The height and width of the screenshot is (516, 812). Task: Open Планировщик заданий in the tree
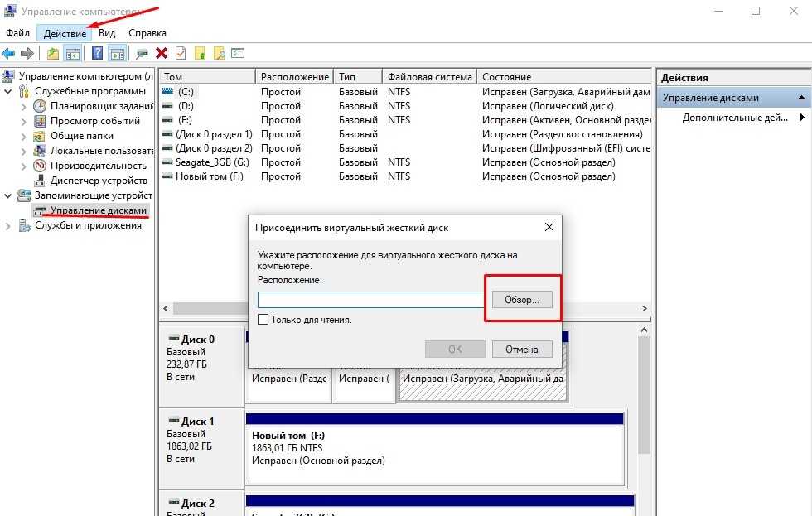tap(101, 106)
